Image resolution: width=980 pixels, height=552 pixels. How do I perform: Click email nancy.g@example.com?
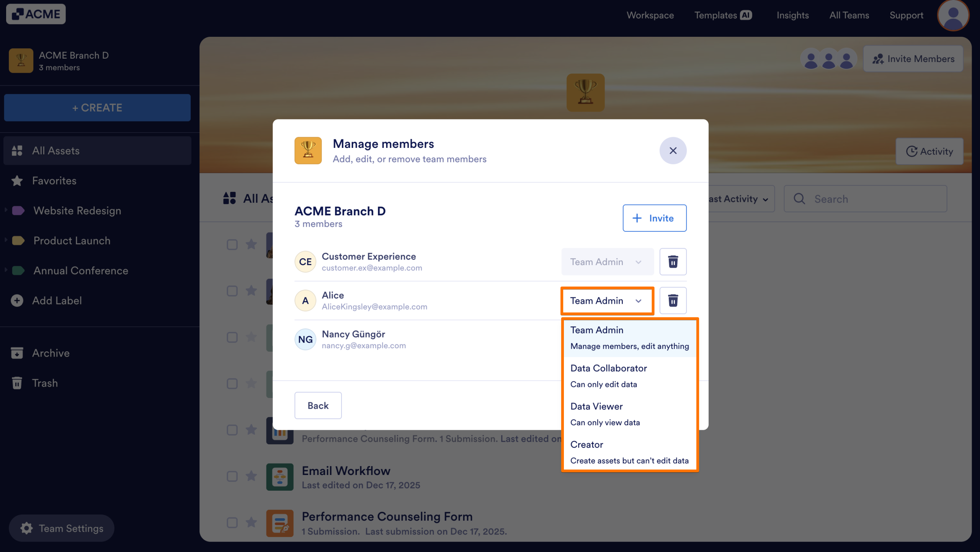364,346
